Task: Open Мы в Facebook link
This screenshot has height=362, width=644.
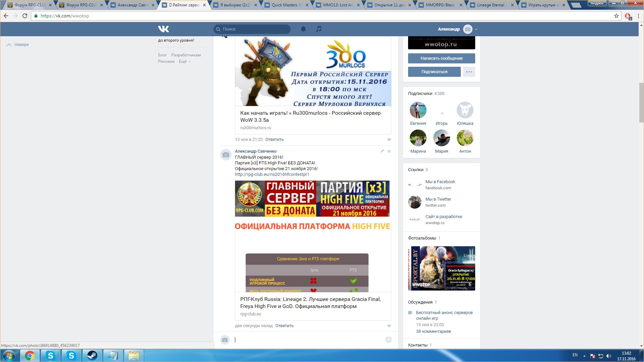Action: pos(440,182)
